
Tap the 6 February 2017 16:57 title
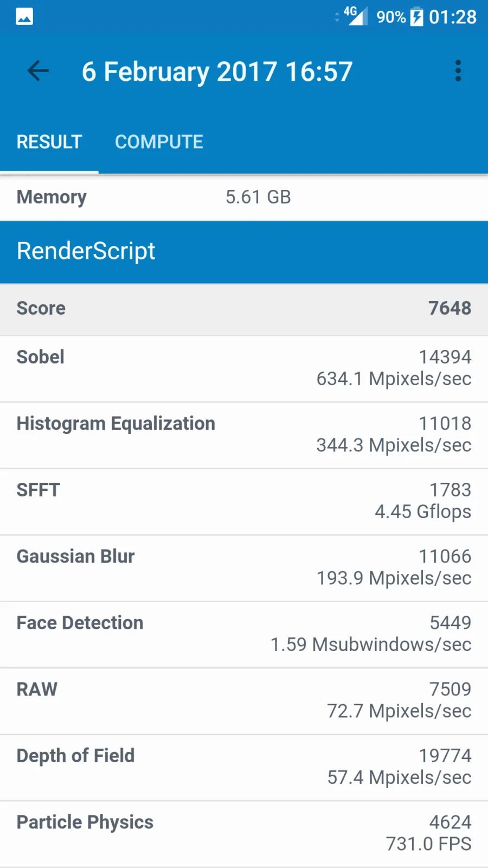coord(217,72)
